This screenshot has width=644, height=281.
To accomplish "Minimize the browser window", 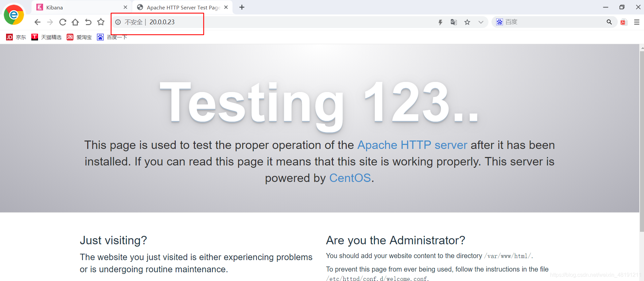I will pos(606,7).
